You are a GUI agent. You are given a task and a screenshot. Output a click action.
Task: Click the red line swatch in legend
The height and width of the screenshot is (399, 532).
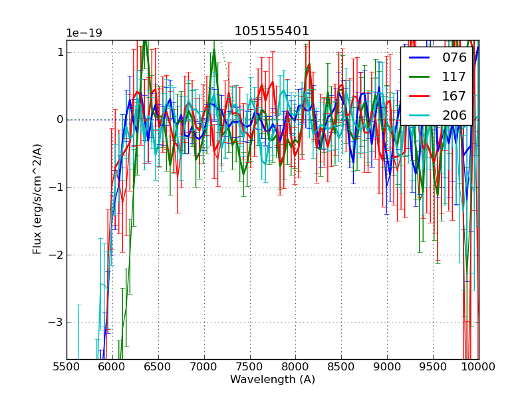(x=419, y=96)
